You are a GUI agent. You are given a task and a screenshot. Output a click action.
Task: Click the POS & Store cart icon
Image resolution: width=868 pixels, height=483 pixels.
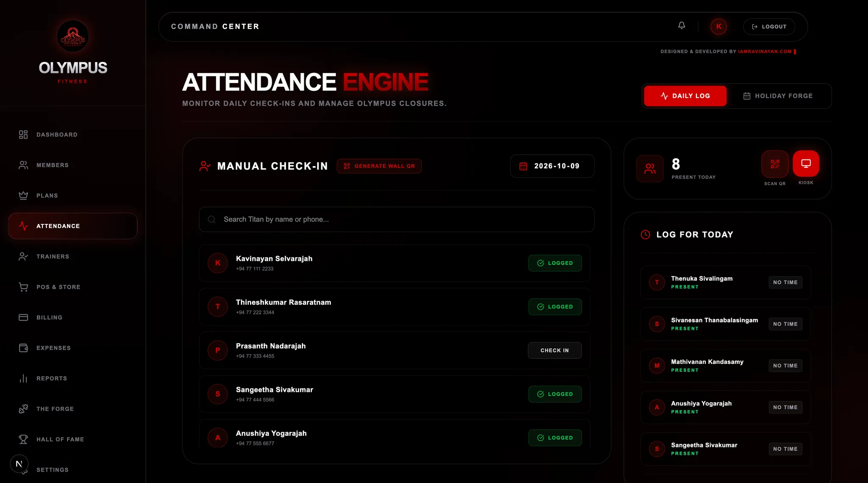click(x=23, y=287)
